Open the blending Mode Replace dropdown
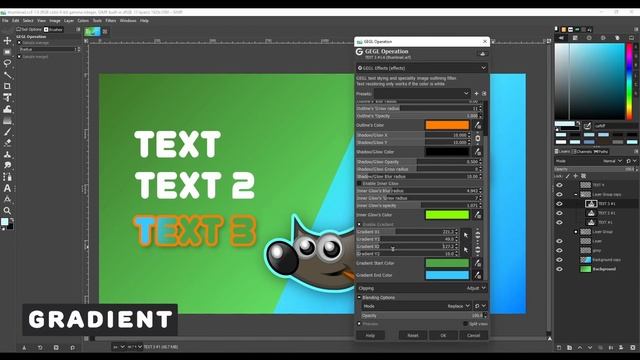This screenshot has height=360, width=640. (x=417, y=306)
